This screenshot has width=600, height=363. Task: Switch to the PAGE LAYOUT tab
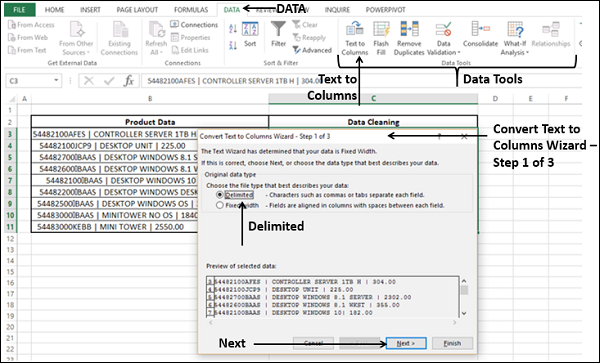click(x=137, y=10)
